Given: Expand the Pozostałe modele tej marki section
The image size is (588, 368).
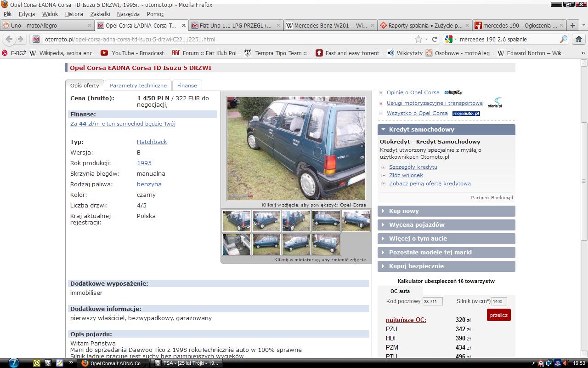Looking at the screenshot, I should pos(447,253).
